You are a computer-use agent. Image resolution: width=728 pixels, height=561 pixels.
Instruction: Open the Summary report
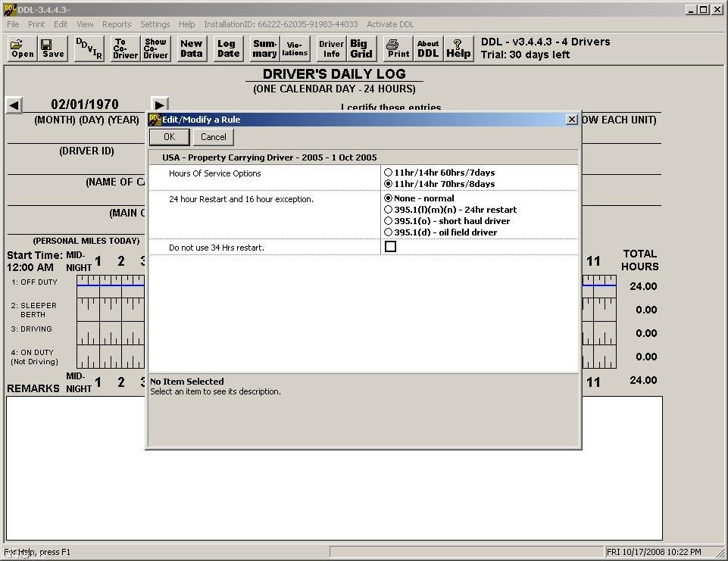click(x=264, y=48)
